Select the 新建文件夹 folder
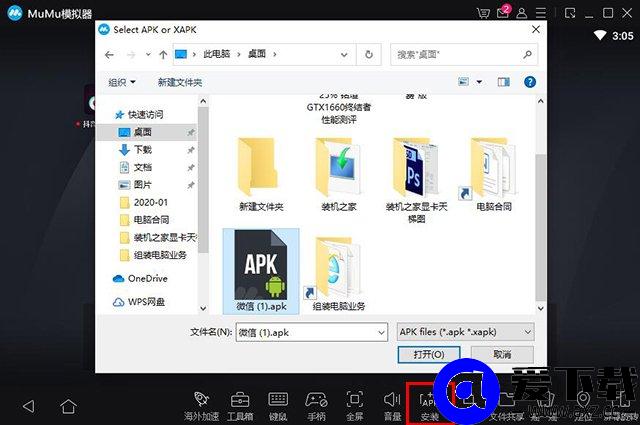Image resolution: width=640 pixels, height=425 pixels. point(261,174)
